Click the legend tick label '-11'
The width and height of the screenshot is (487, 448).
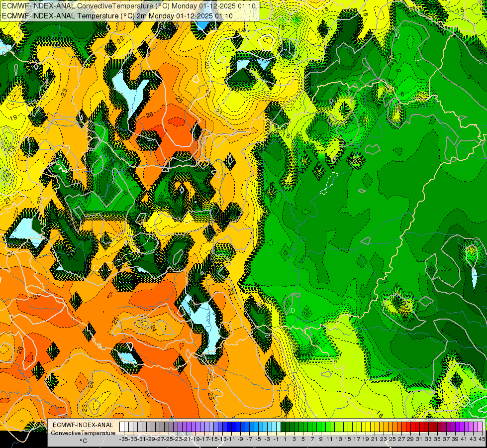tap(231, 439)
